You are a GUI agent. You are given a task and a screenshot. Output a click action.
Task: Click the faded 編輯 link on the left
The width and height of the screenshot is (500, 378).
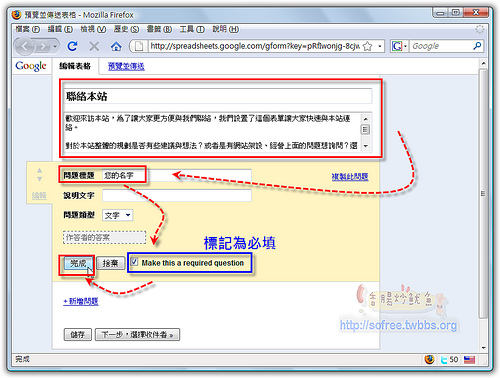[x=39, y=196]
